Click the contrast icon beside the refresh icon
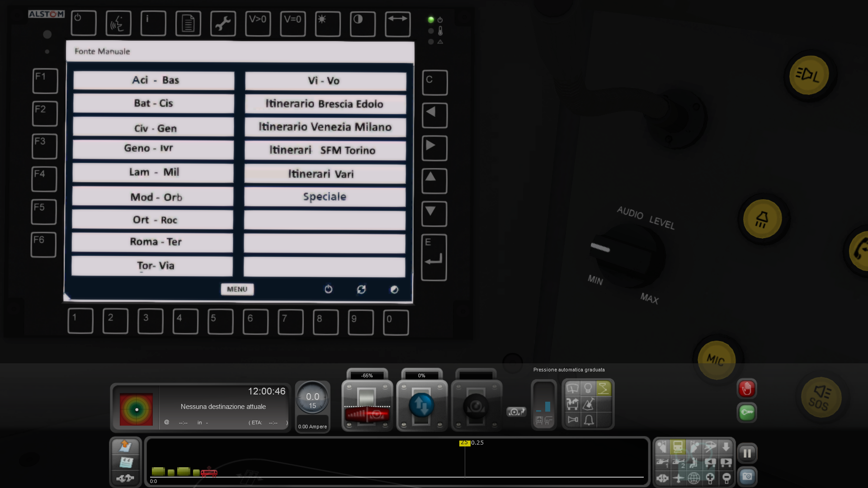The height and width of the screenshot is (488, 868). click(394, 289)
